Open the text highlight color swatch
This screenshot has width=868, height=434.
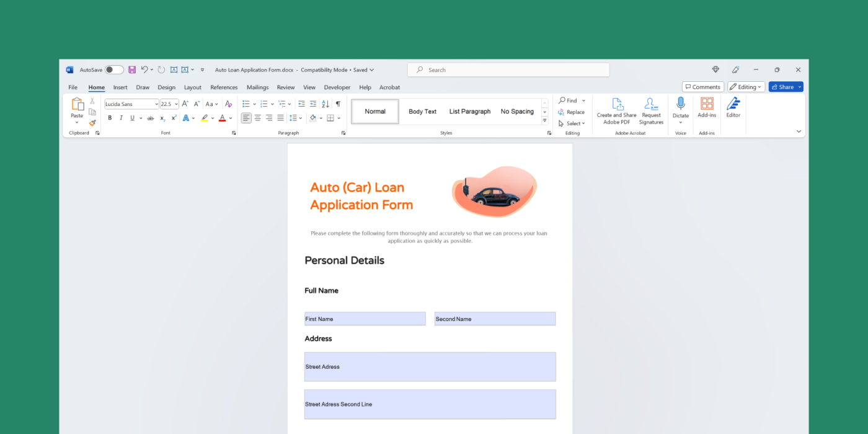pos(205,119)
